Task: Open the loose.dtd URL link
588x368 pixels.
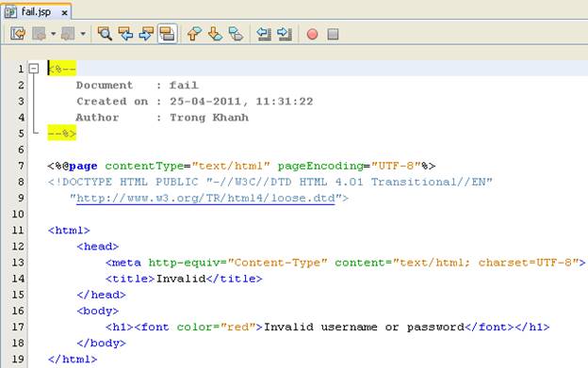Action: pos(205,198)
